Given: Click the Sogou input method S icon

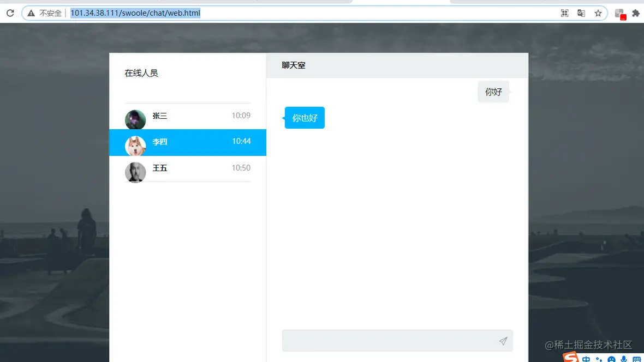Looking at the screenshot, I should point(570,357).
